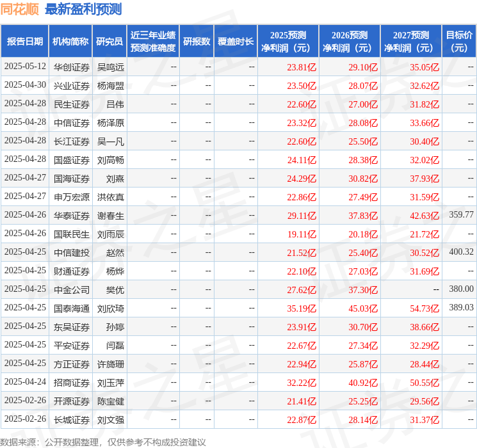This screenshot has width=477, height=448.
Task: Click the date 2025-05-12
Action: coord(25,67)
